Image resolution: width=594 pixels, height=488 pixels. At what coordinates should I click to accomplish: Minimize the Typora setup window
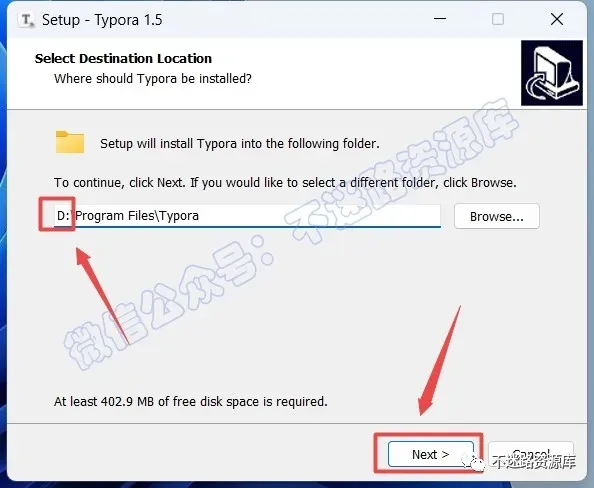point(440,19)
